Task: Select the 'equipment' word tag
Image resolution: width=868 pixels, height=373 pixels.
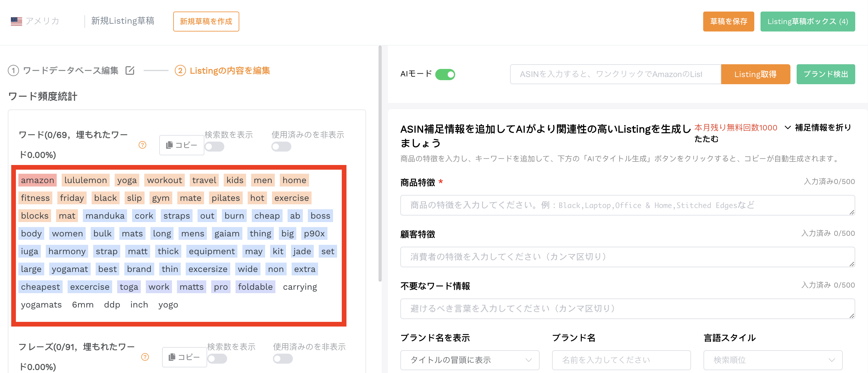Action: (x=212, y=251)
